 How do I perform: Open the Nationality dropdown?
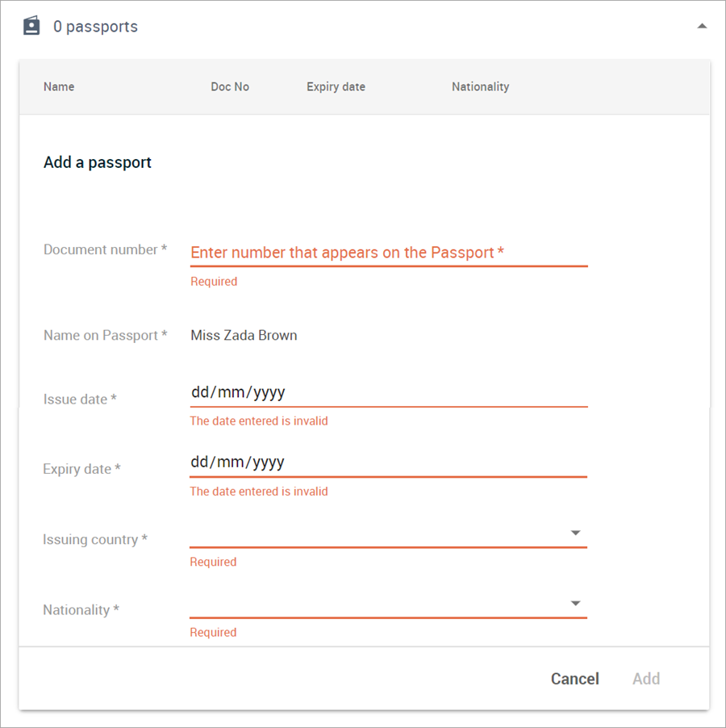point(387,603)
